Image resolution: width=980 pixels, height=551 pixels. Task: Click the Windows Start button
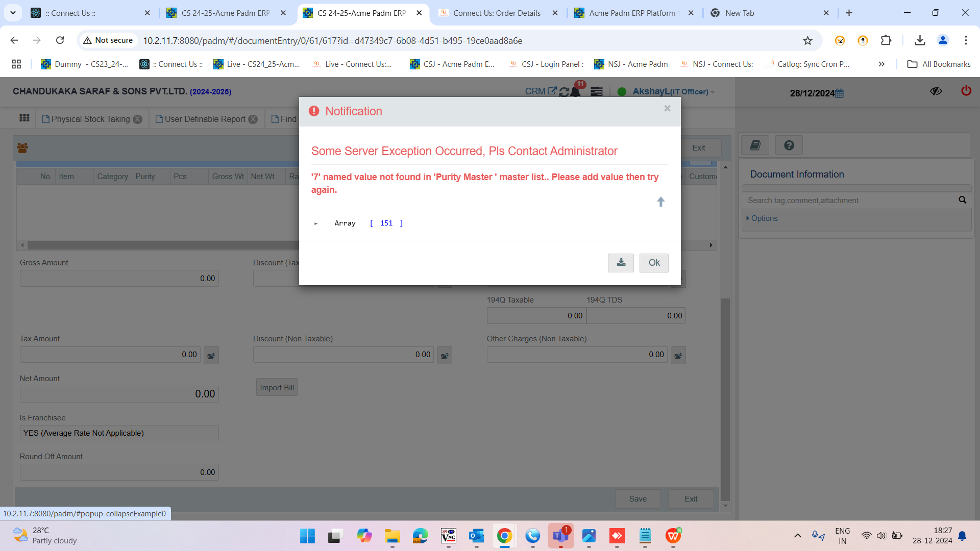click(307, 536)
